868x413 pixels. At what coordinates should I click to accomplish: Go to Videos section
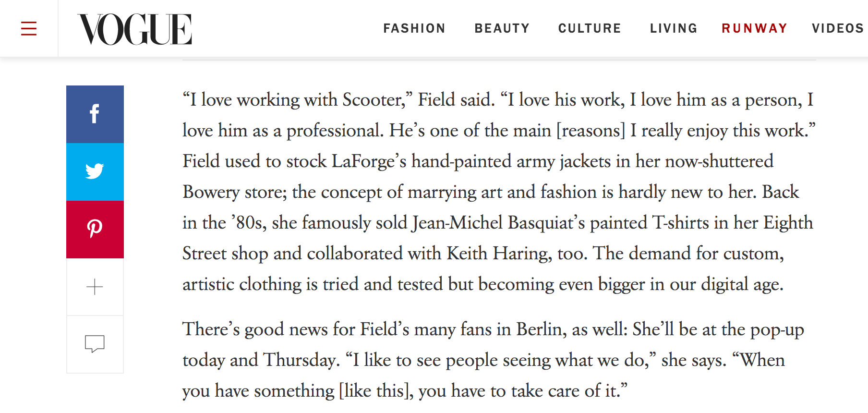[x=838, y=28]
